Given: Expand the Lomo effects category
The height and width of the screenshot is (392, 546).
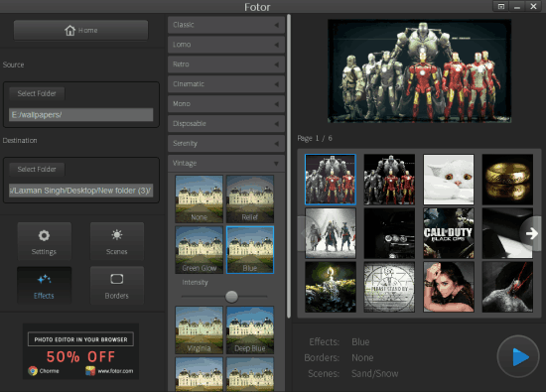Looking at the screenshot, I should pyautogui.click(x=226, y=45).
